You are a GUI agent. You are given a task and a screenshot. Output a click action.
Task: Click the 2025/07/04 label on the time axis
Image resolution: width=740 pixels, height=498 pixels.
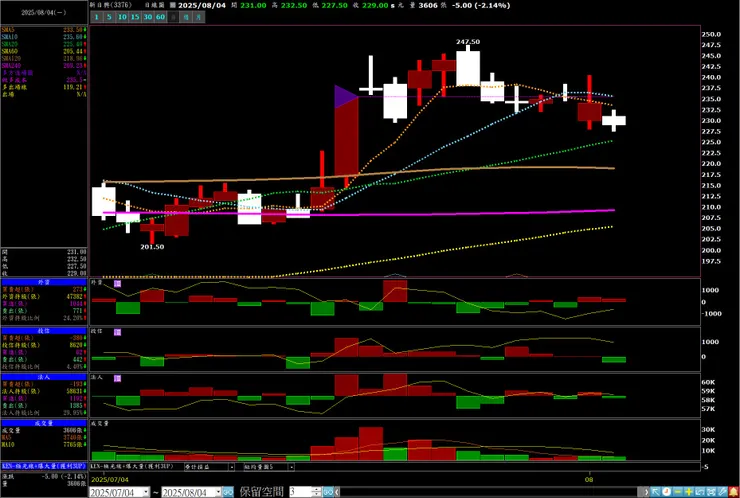pos(109,480)
